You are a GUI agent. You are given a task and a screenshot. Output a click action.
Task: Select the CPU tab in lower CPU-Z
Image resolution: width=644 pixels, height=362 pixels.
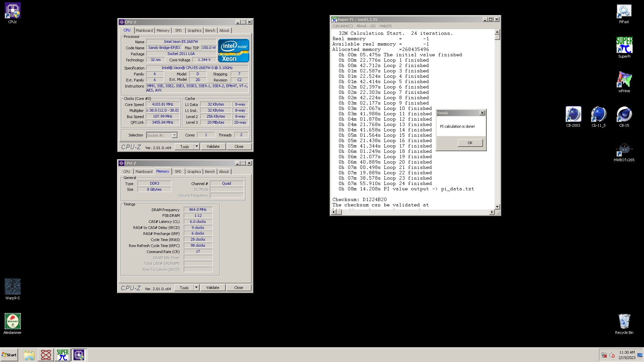pyautogui.click(x=126, y=172)
